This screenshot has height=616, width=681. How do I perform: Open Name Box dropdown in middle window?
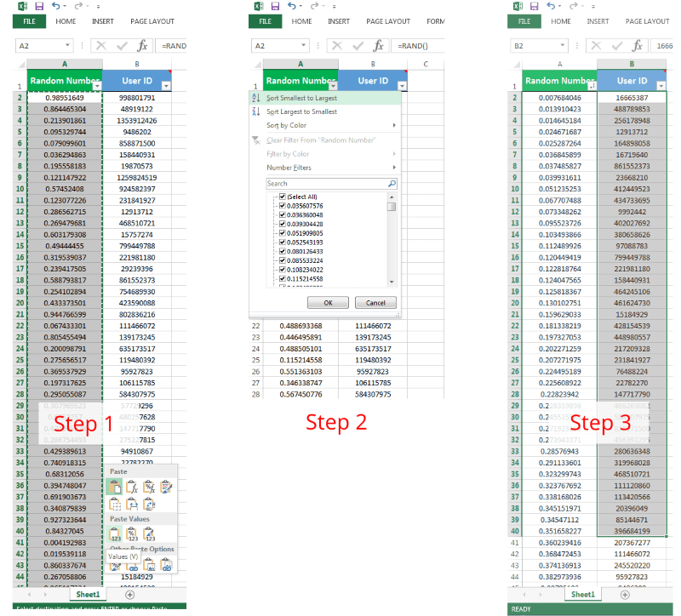pyautogui.click(x=303, y=45)
